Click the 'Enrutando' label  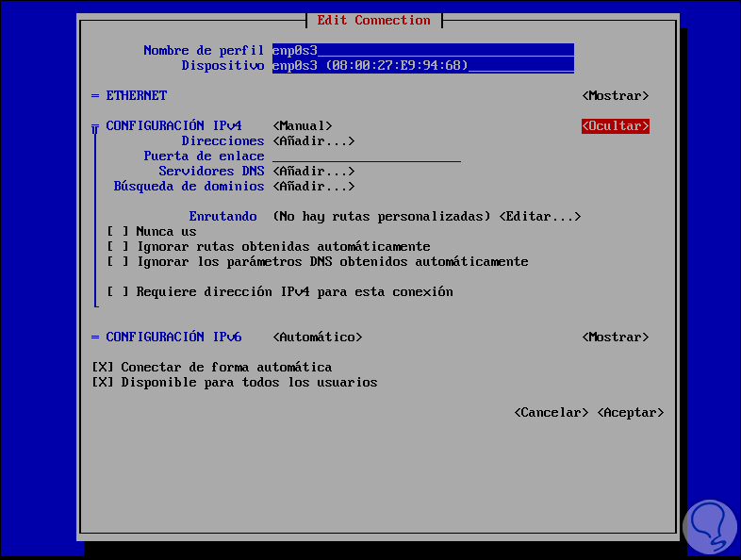click(223, 217)
